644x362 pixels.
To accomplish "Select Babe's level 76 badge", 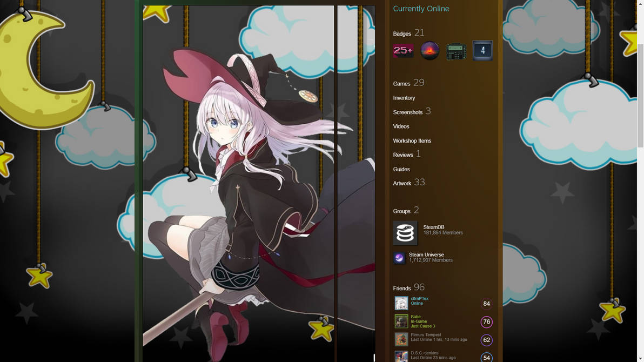I will pos(486,321).
